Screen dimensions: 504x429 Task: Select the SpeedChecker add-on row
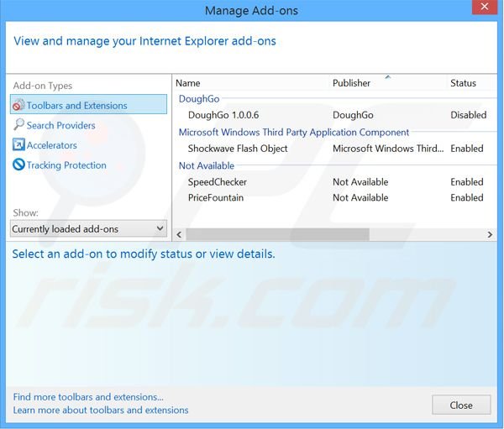coord(336,182)
